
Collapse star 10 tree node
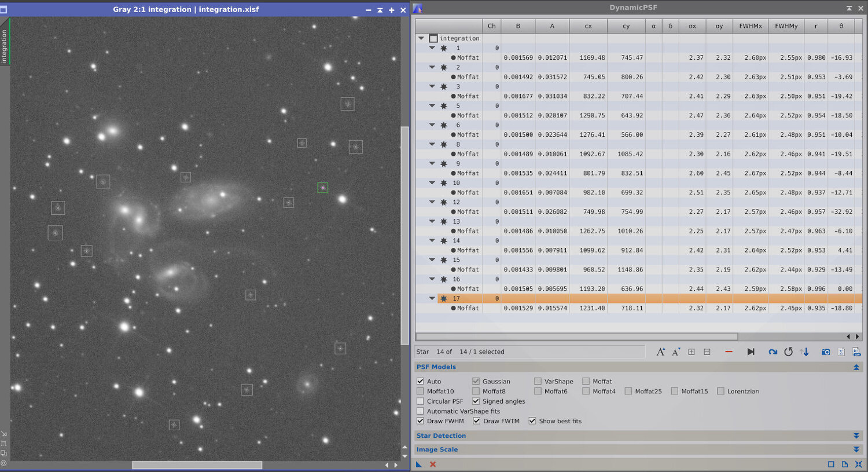432,183
